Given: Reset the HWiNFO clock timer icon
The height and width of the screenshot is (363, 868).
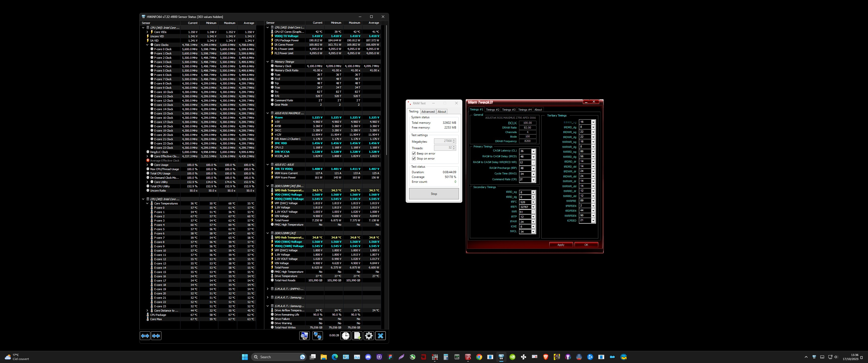Looking at the screenshot, I should click(346, 336).
